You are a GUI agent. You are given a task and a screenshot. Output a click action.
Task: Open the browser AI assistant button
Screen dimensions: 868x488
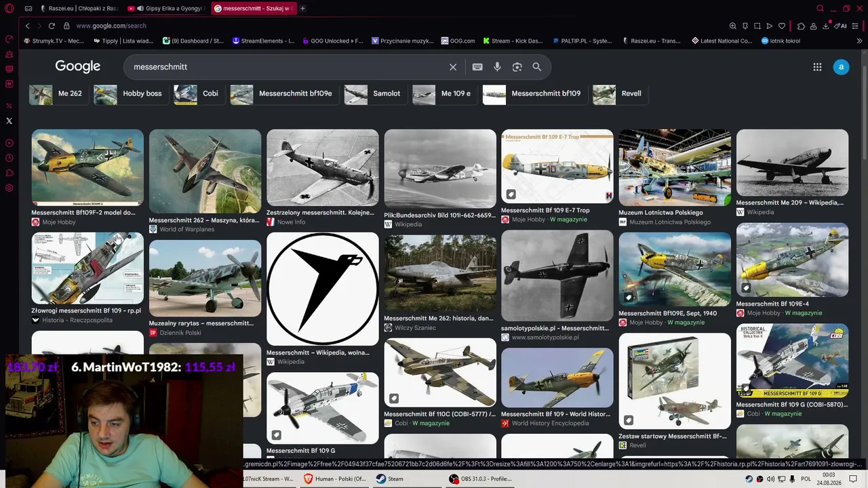point(841,26)
